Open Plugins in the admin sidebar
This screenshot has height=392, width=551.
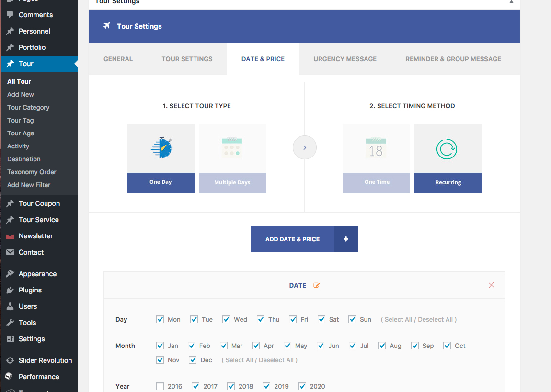coord(30,290)
